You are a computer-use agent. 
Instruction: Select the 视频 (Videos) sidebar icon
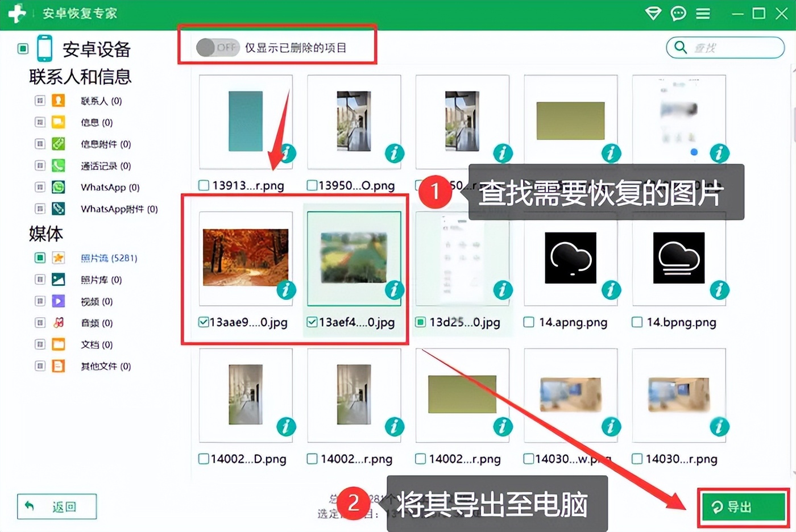[x=59, y=301]
